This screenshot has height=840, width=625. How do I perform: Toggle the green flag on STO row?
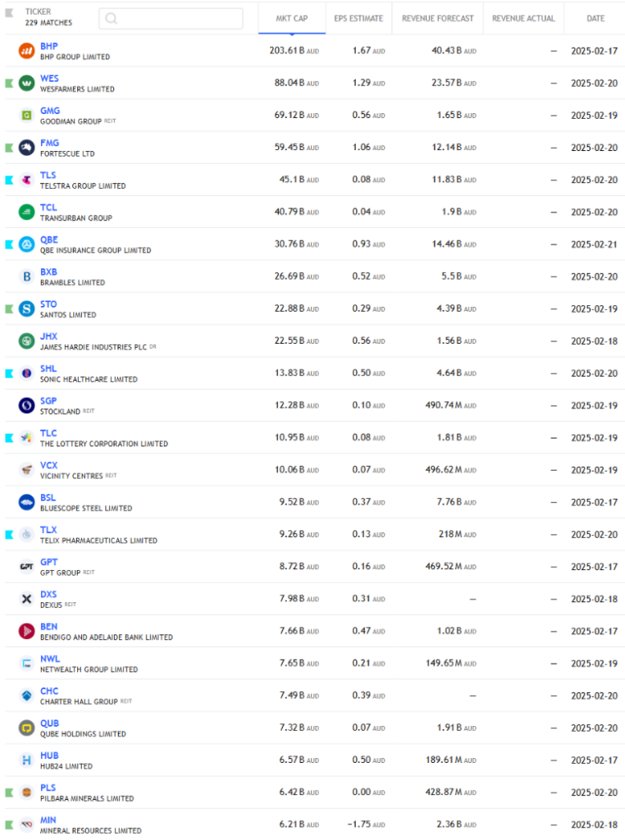coord(9,308)
